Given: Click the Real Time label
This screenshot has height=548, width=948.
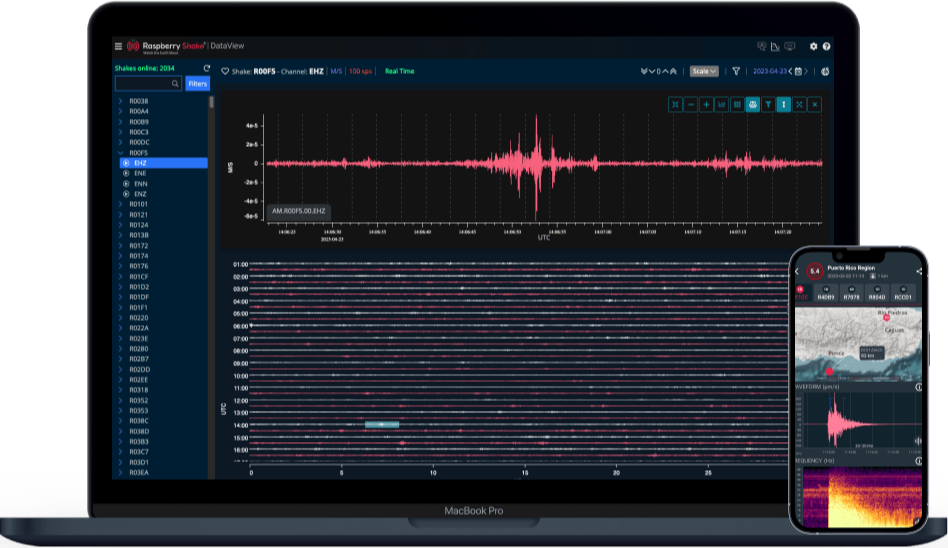Looking at the screenshot, I should click(400, 71).
